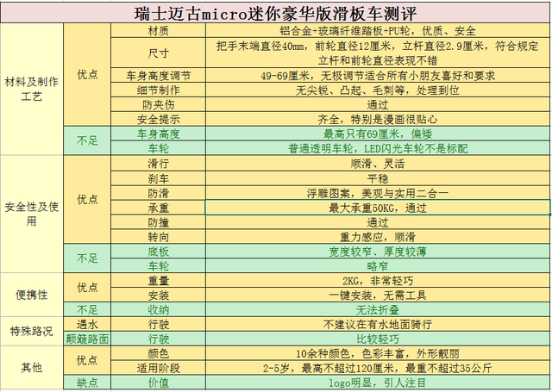The width and height of the screenshot is (552, 392).
Task: Select the '细节制作' cell
Action: pyautogui.click(x=158, y=90)
